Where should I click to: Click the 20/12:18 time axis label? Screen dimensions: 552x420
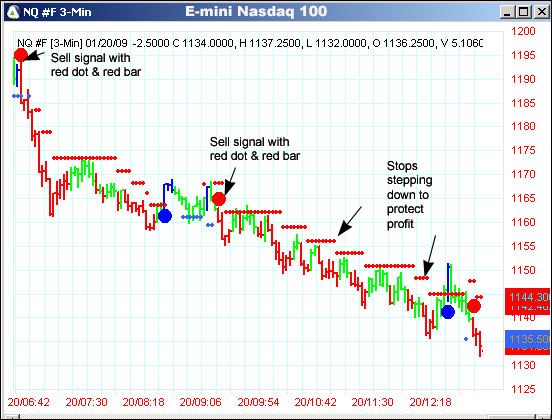click(430, 402)
